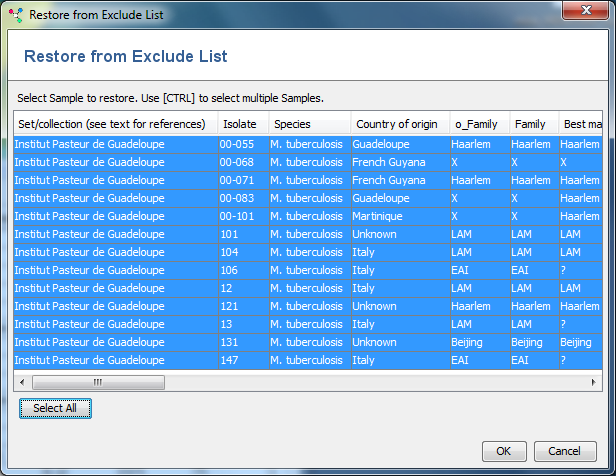Select the isolate 00-068 French Guyana row
Screen dimensions: 616x476
tap(240, 162)
